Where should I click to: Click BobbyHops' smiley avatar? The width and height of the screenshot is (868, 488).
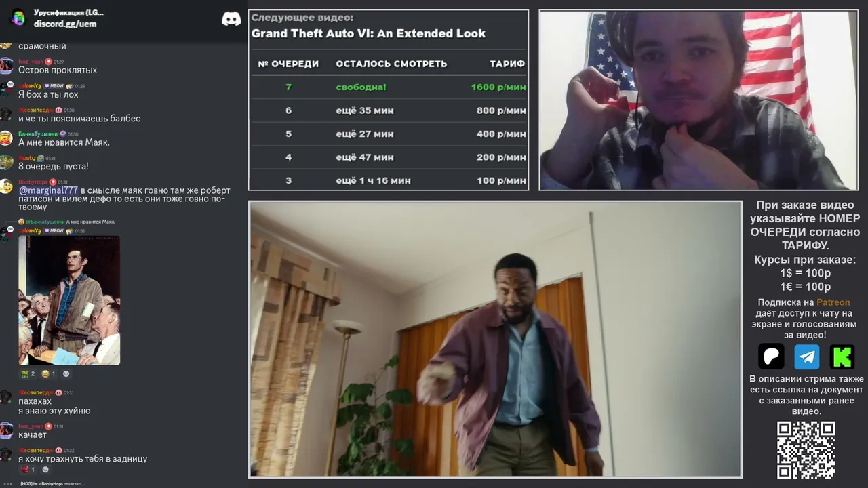point(6,186)
